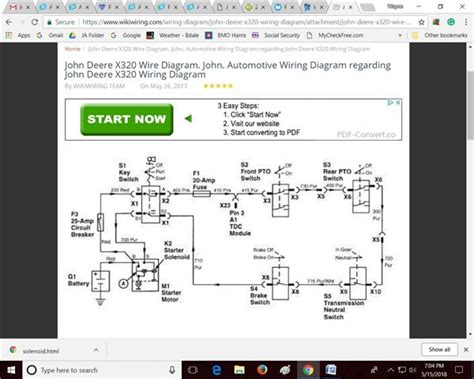Open the solenoid.html downloaded file
474x379 pixels.
[x=41, y=351]
